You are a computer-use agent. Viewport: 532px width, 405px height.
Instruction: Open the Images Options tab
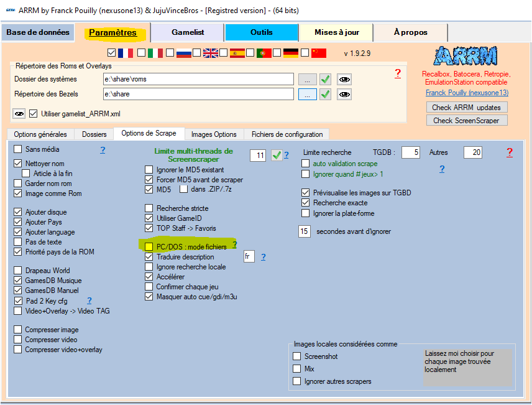pos(213,134)
